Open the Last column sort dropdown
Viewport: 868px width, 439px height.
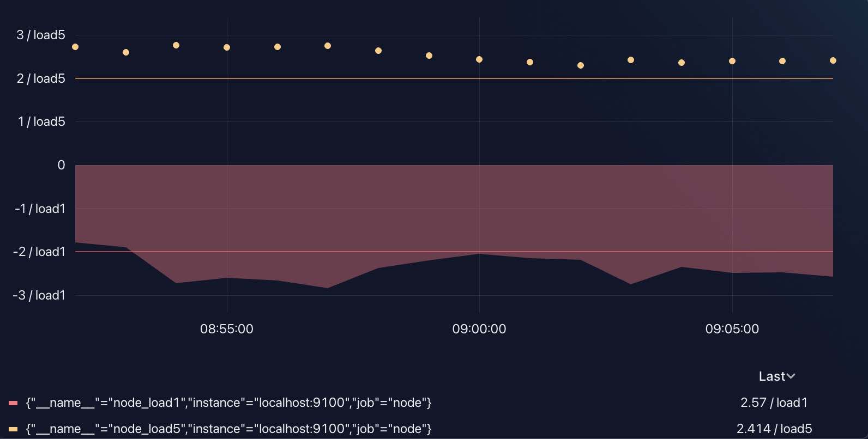click(x=776, y=376)
